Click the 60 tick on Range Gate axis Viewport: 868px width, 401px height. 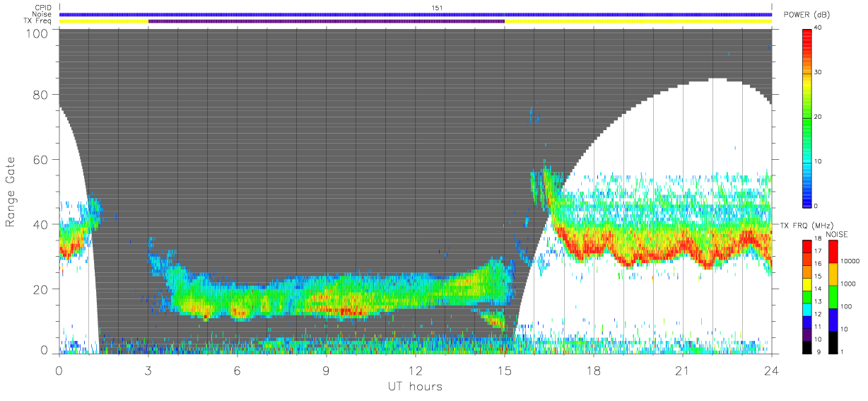pos(40,160)
